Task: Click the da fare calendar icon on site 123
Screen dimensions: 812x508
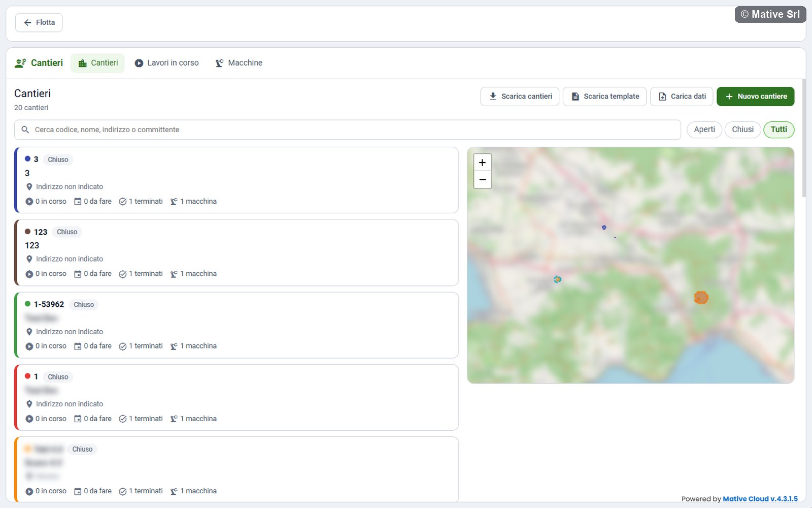Action: [x=78, y=274]
